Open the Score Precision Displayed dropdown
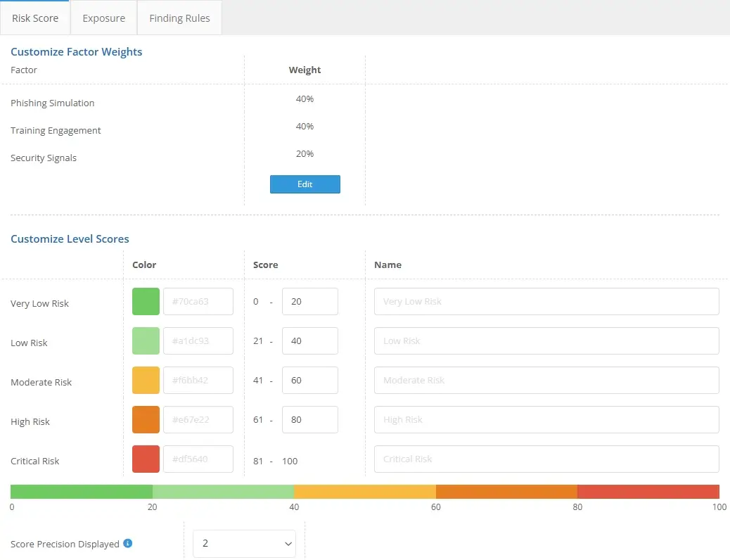This screenshot has height=560, width=730. [244, 544]
